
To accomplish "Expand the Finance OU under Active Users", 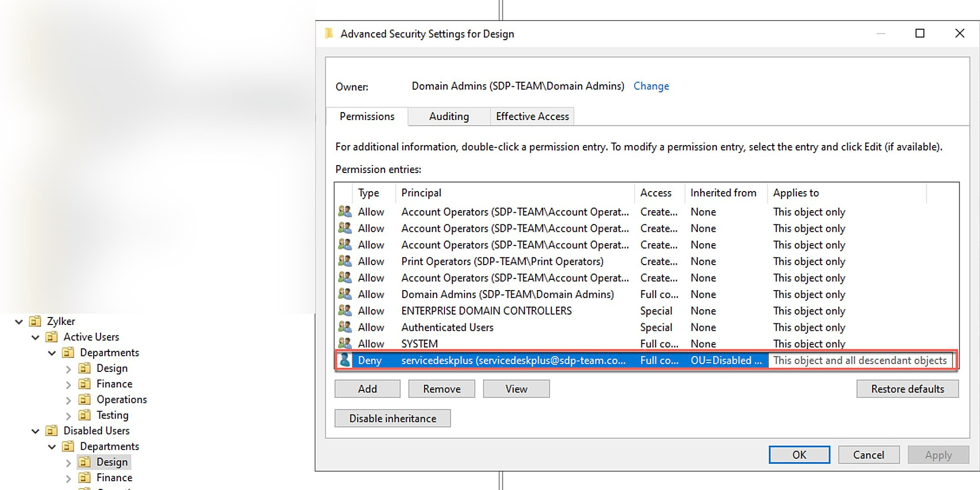I will [69, 385].
